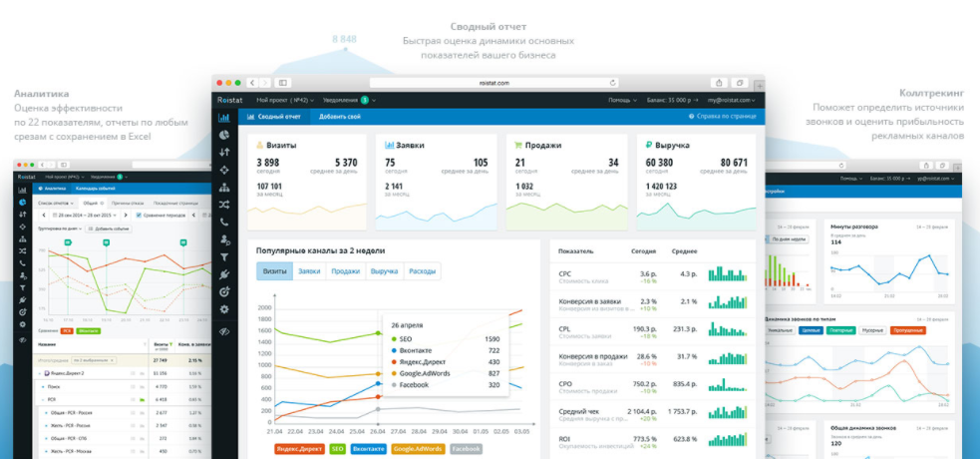Screen dimensions: 980x459
Task: Click the ROI row mini bar chart
Action: click(x=727, y=439)
